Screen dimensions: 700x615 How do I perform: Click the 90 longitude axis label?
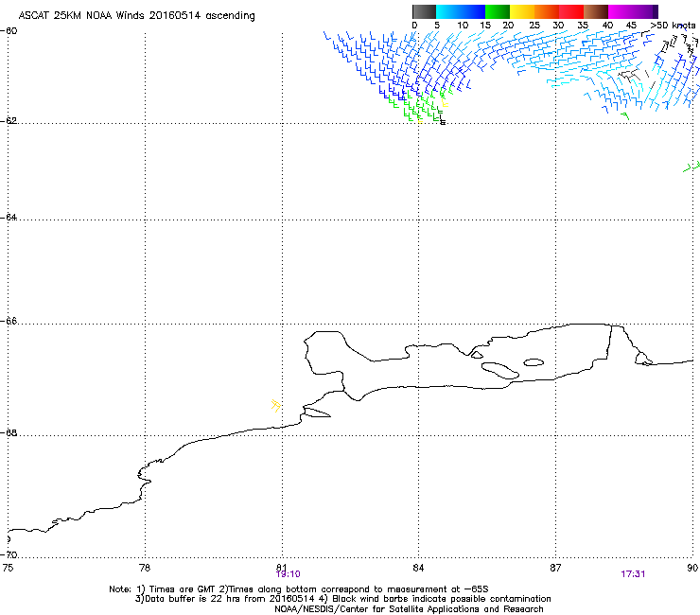coord(692,568)
